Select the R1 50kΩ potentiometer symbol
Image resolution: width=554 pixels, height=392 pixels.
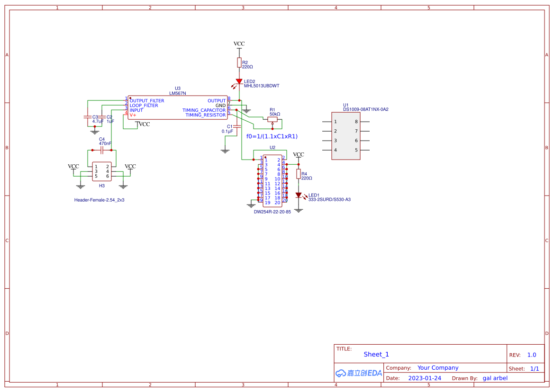(x=272, y=120)
